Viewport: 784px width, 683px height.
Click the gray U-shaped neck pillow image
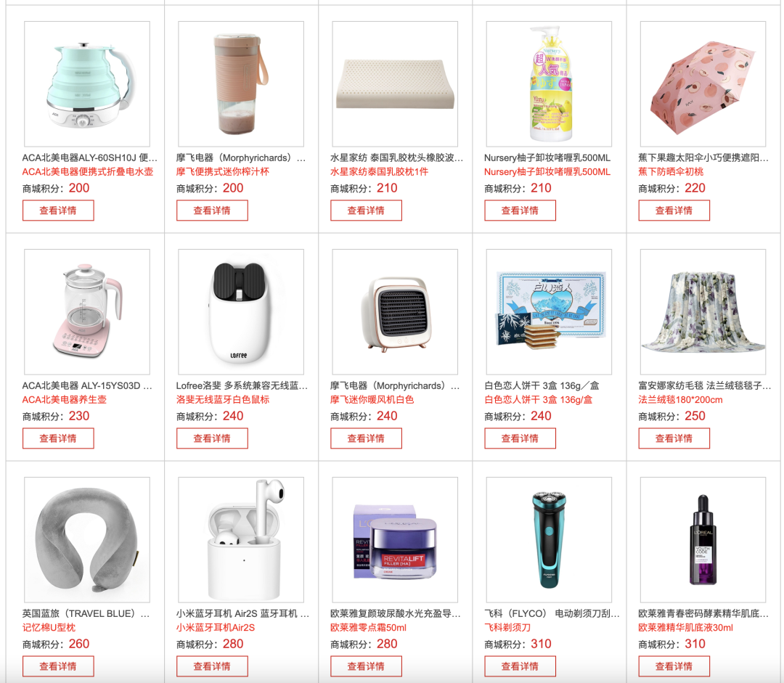coord(87,540)
